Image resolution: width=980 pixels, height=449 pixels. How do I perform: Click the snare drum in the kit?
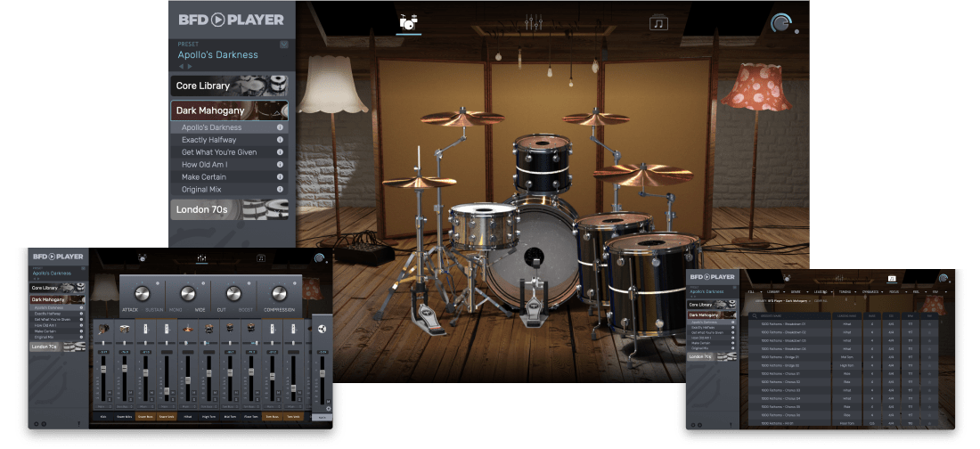483,225
